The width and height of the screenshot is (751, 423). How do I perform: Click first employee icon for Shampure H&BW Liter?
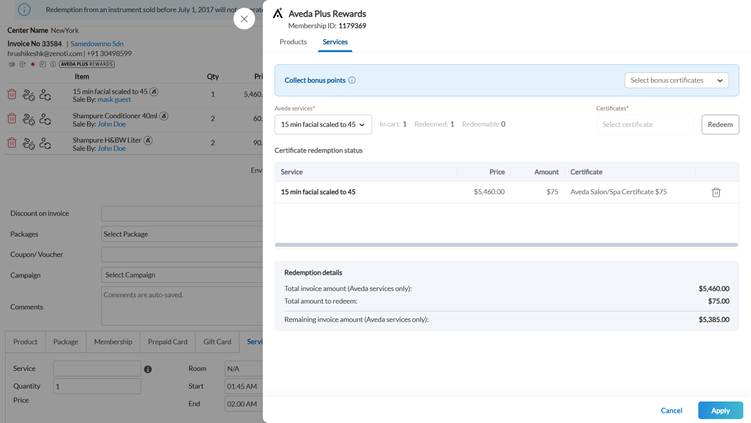(x=29, y=143)
